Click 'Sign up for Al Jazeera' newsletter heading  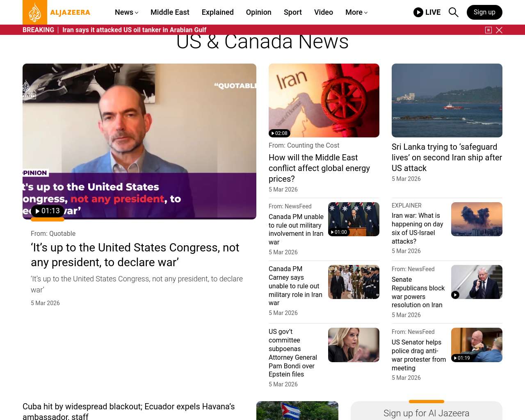(427, 413)
